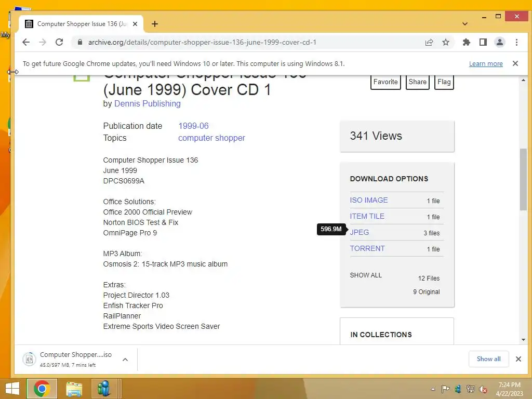
Task: Click the Favorite button
Action: pyautogui.click(x=386, y=82)
